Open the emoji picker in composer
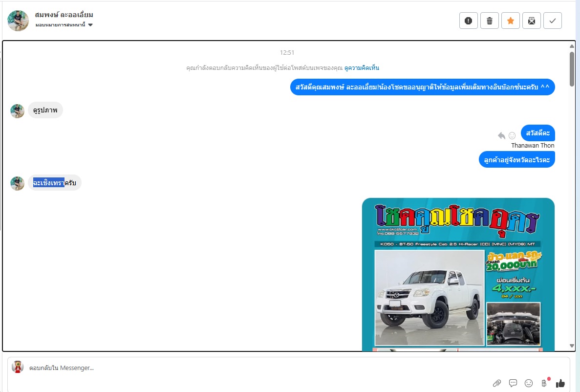This screenshot has width=580, height=392. [x=529, y=383]
